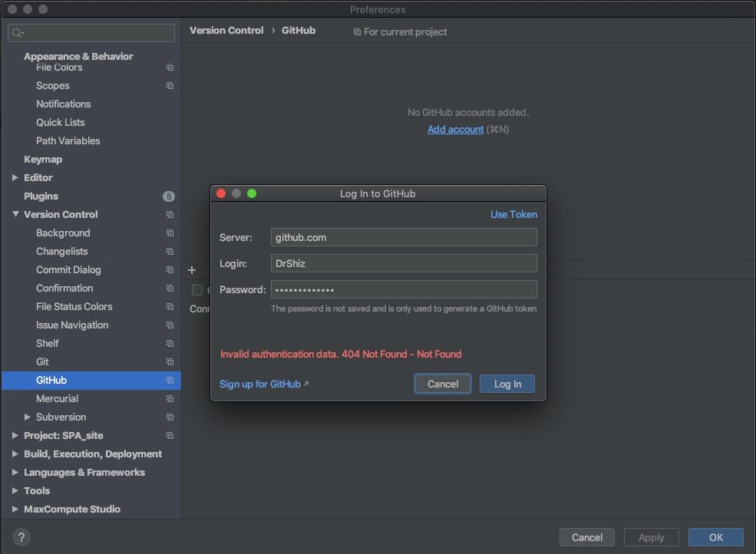The height and width of the screenshot is (554, 756).
Task: Toggle the checkbox partially hidden behind the login dialog
Action: click(196, 290)
